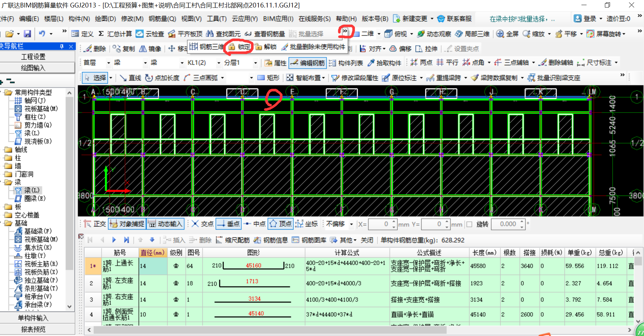Click the 复制 copy tool
This screenshot has height=336, width=644.
(x=124, y=49)
